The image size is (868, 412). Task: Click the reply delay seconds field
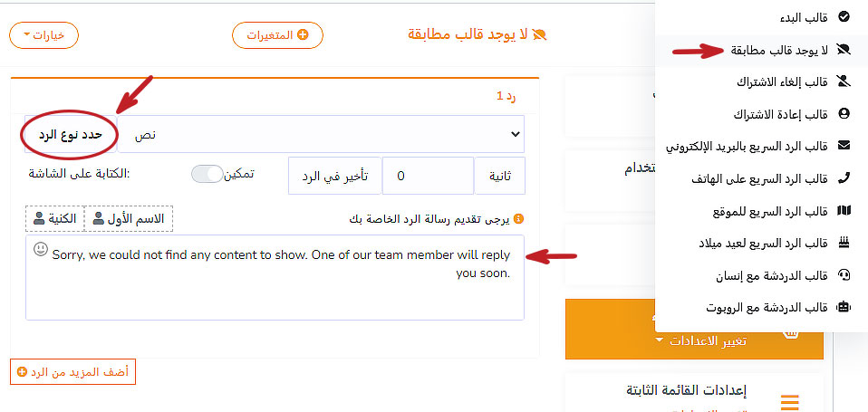[x=427, y=176]
